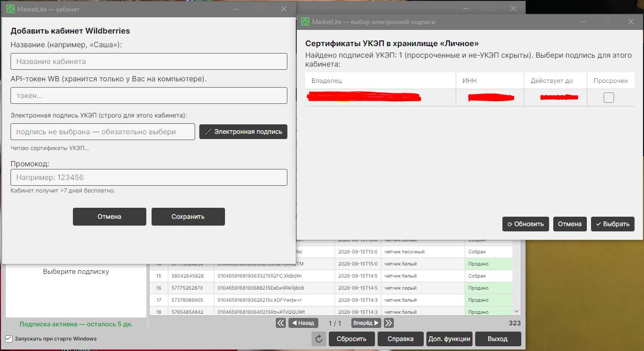Click the Подписка активна status text
The image size is (644, 351).
(x=76, y=324)
